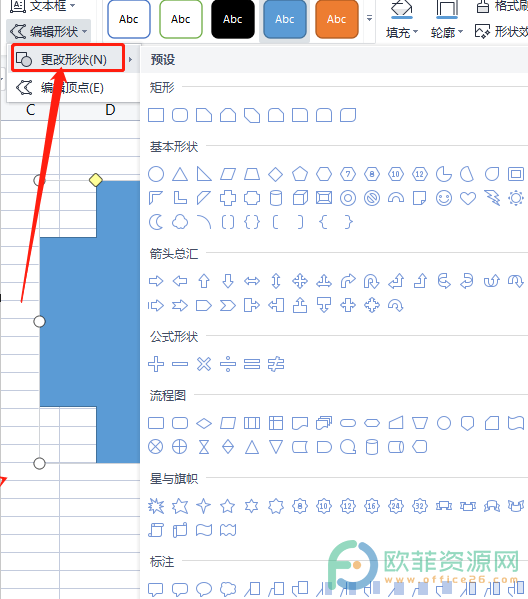Select the explosion star shape
Image resolution: width=528 pixels, height=599 pixels.
pos(156,506)
